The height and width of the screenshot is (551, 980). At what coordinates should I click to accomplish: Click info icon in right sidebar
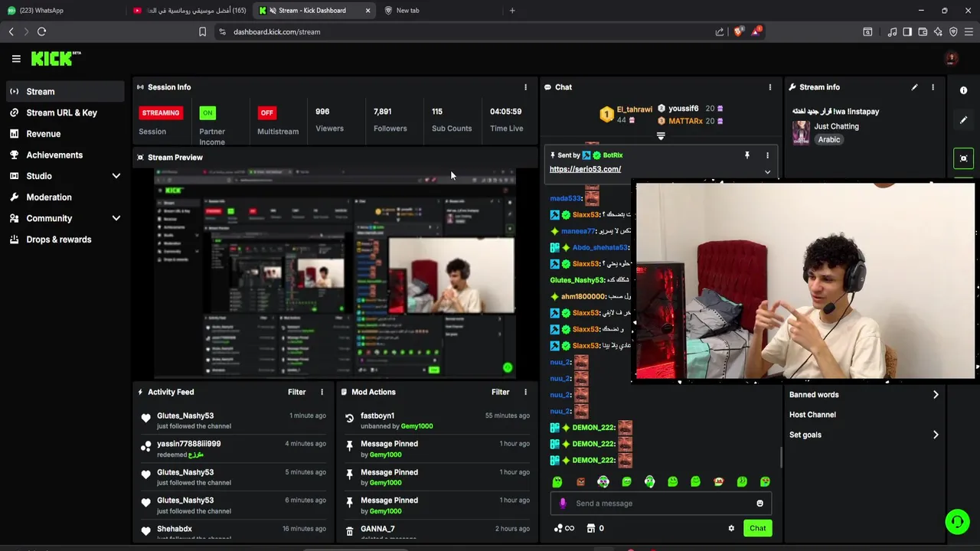point(963,90)
